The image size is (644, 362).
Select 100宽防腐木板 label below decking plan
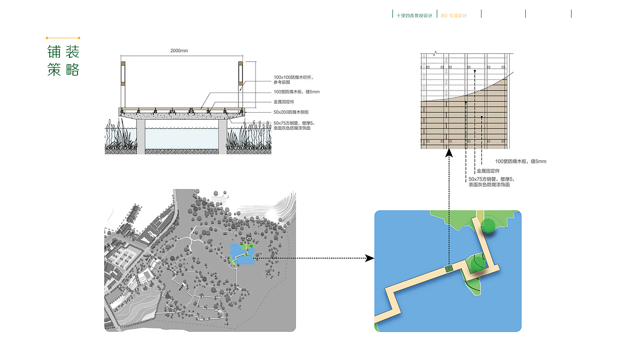point(520,161)
